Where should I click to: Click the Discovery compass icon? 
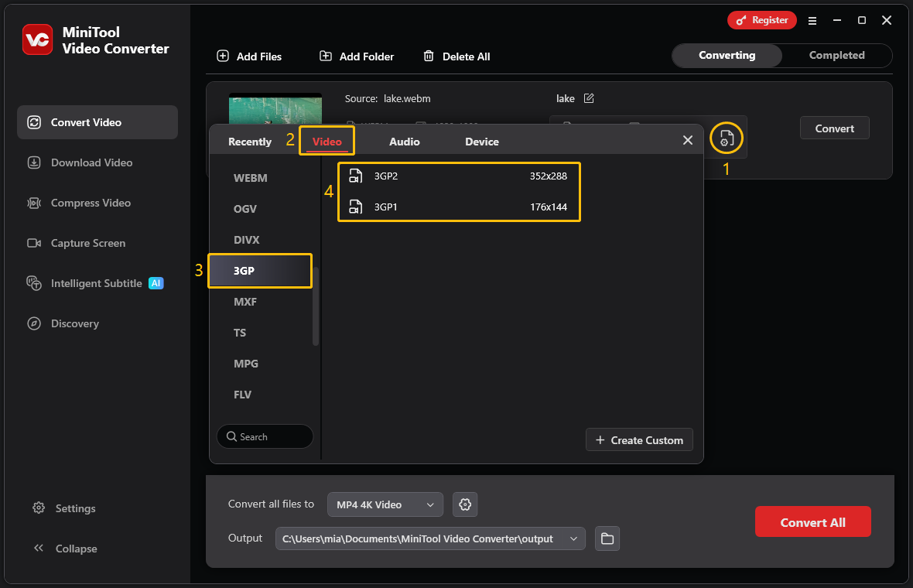point(34,323)
